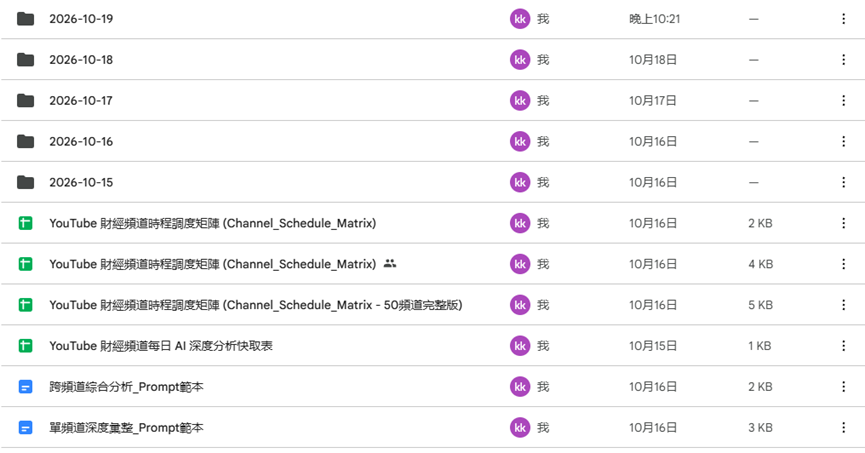Viewport: 865px width, 453px height.
Task: Click the Sheets icon of AI 深度分析快取表
Action: (25, 345)
